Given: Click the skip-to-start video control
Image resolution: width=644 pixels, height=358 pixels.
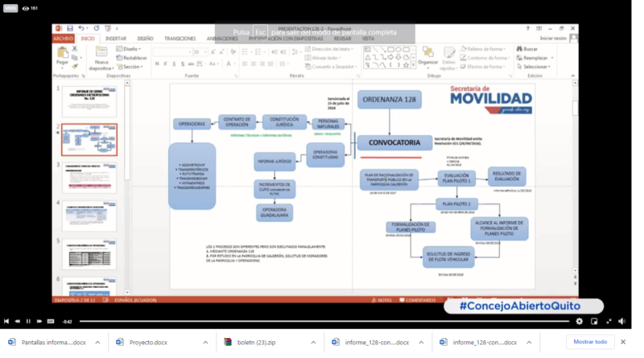Looking at the screenshot, I should [7, 321].
